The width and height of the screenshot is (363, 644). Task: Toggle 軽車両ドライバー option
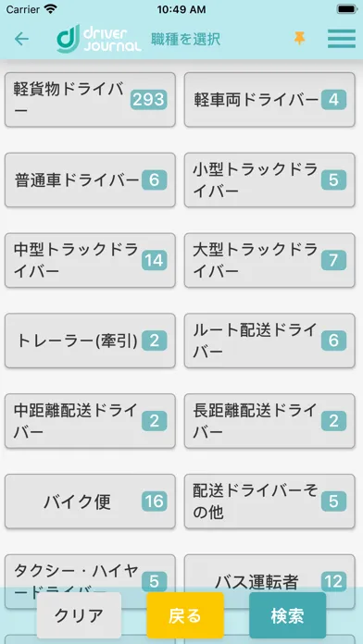(269, 99)
